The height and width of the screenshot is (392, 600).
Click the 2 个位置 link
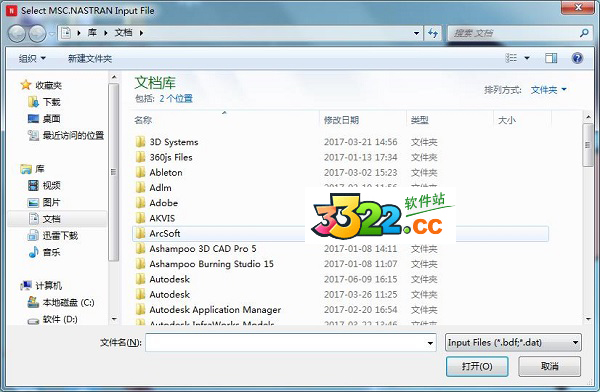coord(176,99)
